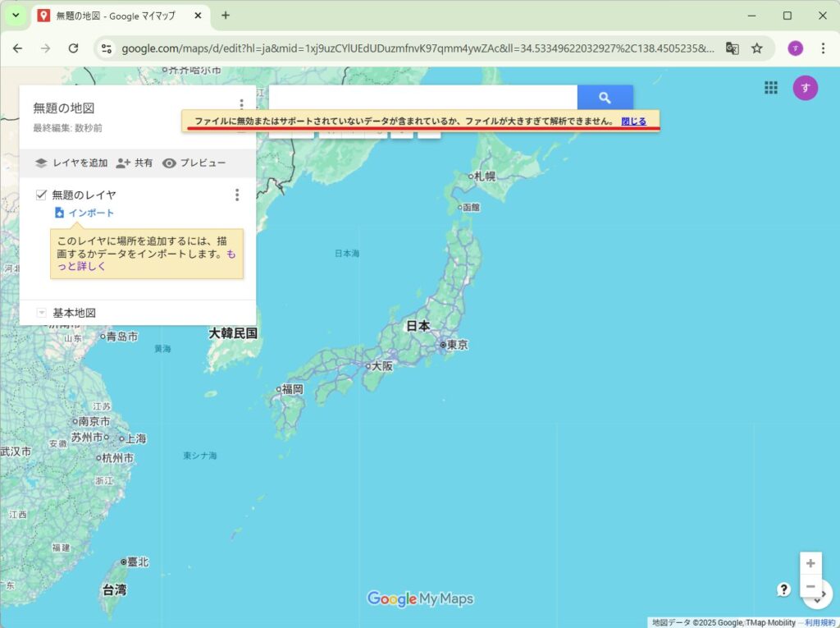Toggle the 無題のレイヤ layer checkbox

pyautogui.click(x=41, y=195)
